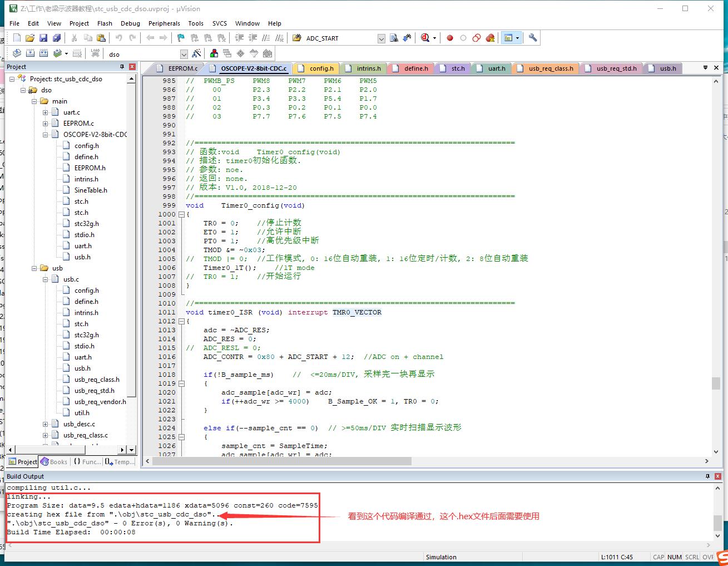Click the Paste clipboard icon
The width and height of the screenshot is (728, 566).
(101, 38)
